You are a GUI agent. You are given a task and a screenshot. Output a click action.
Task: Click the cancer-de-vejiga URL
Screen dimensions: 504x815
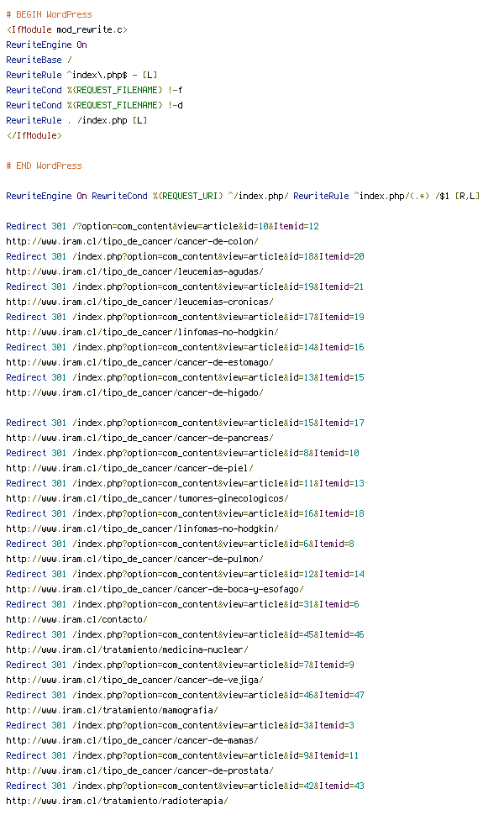coord(134,680)
